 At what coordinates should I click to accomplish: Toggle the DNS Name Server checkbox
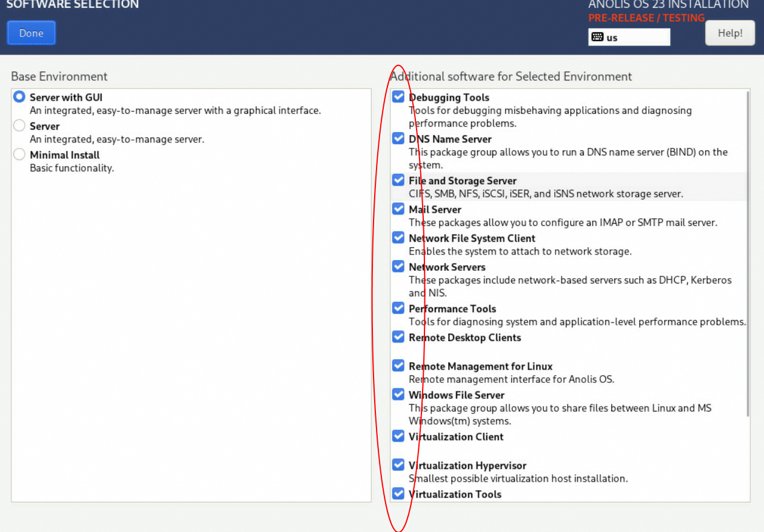(x=398, y=139)
